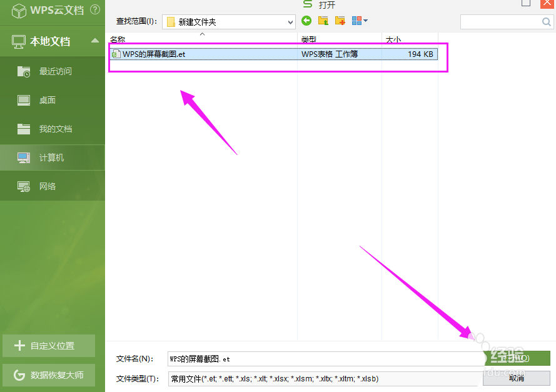Screen dimensions: 556x392
Task: Click the green back arrow icon
Action: tap(306, 21)
